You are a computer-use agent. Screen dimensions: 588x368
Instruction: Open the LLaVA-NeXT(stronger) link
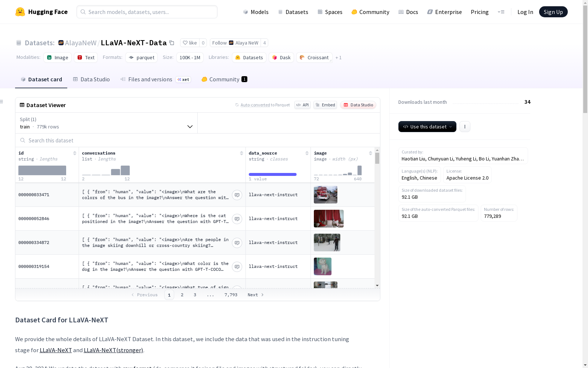[113, 350]
